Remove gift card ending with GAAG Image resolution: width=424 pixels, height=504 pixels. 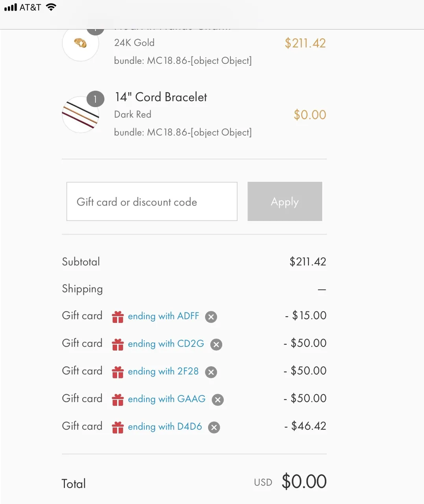(x=218, y=400)
